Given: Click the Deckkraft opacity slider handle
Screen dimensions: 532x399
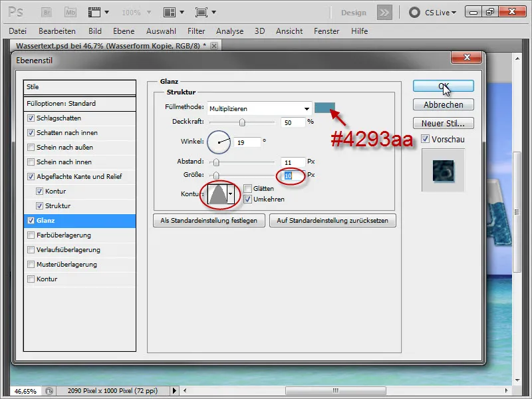Looking at the screenshot, I should point(242,122).
